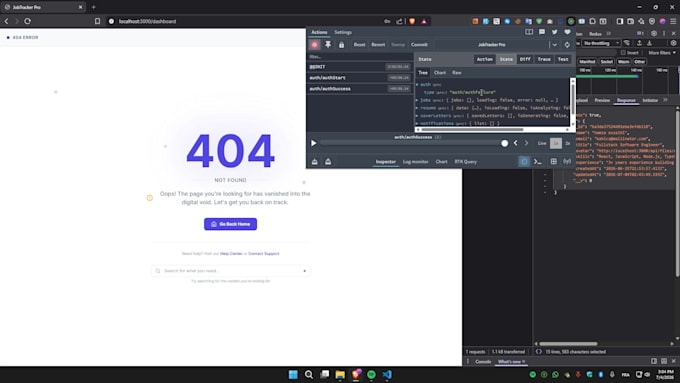This screenshot has height=383, width=680.
Task: Step forward to next action arrow
Action: pos(526,143)
